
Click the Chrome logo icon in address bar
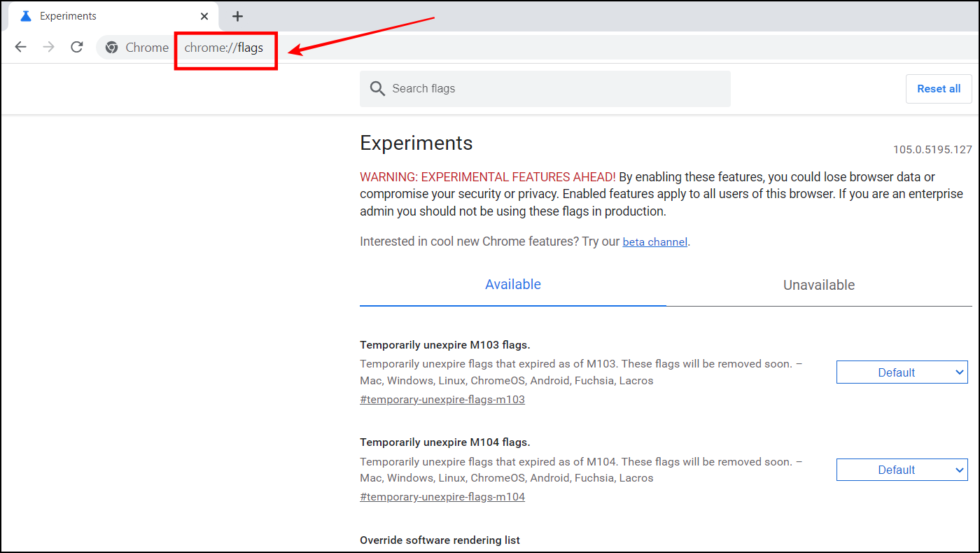111,48
